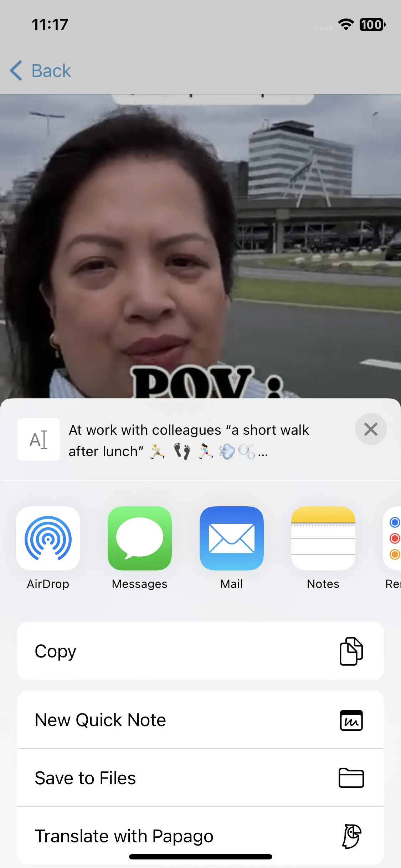Share to the Notes app icon
This screenshot has width=401, height=868.
click(323, 538)
